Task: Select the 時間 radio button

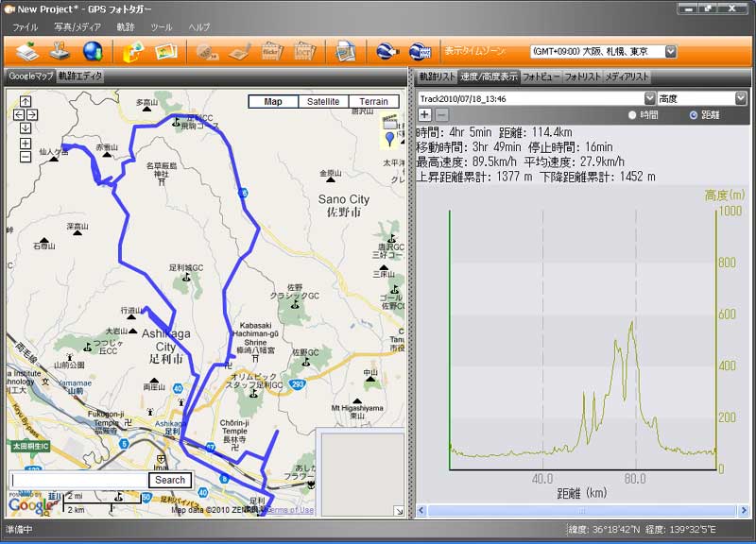Action: coord(632,115)
